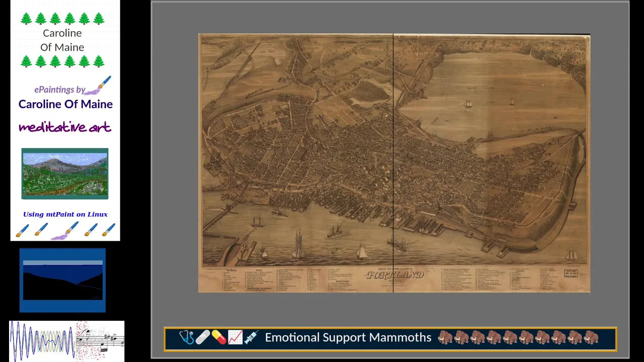Click the waveform and sheet music image
644x362 pixels.
(67, 341)
